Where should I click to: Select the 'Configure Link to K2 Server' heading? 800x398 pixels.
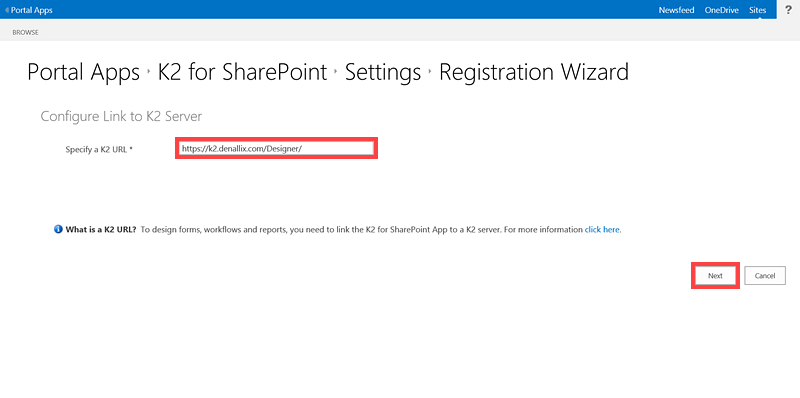coord(121,116)
